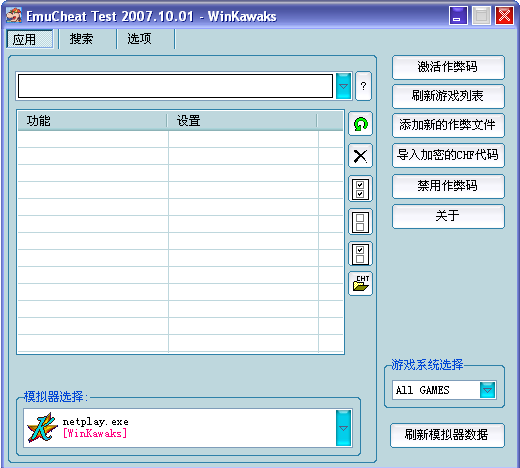Open the All GAMES system dropdown

488,390
